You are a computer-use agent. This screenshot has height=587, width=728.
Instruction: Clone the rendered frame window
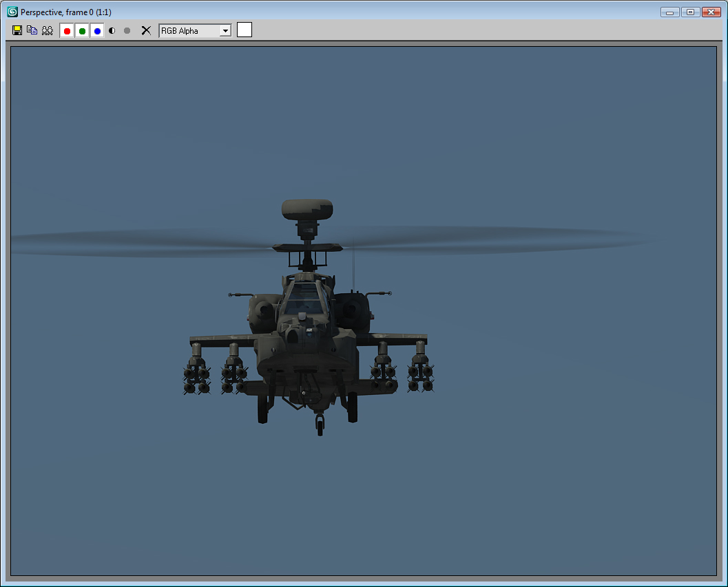point(48,31)
